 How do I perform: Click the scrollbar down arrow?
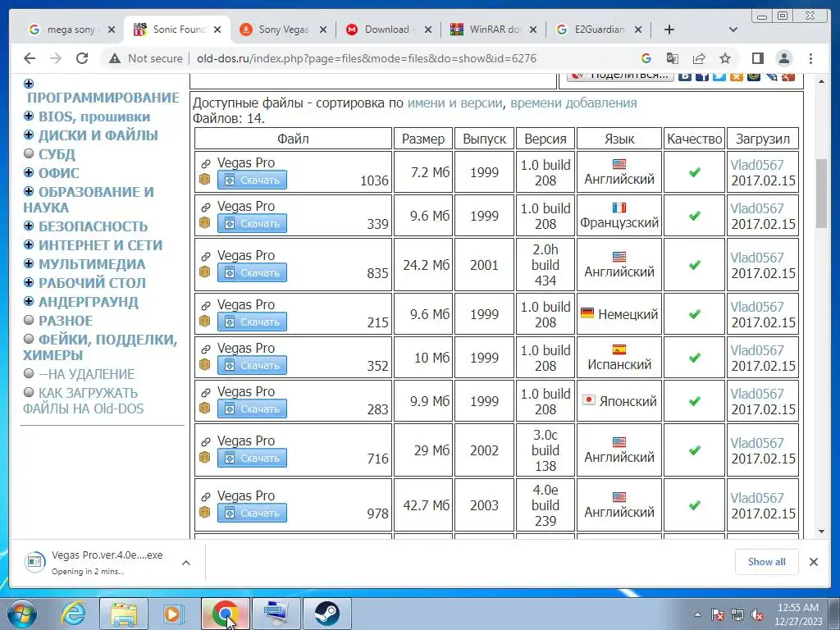pos(821,532)
